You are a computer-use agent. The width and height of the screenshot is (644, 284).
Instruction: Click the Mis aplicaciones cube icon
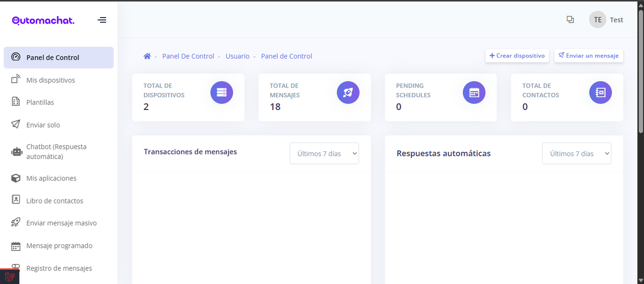(x=16, y=178)
